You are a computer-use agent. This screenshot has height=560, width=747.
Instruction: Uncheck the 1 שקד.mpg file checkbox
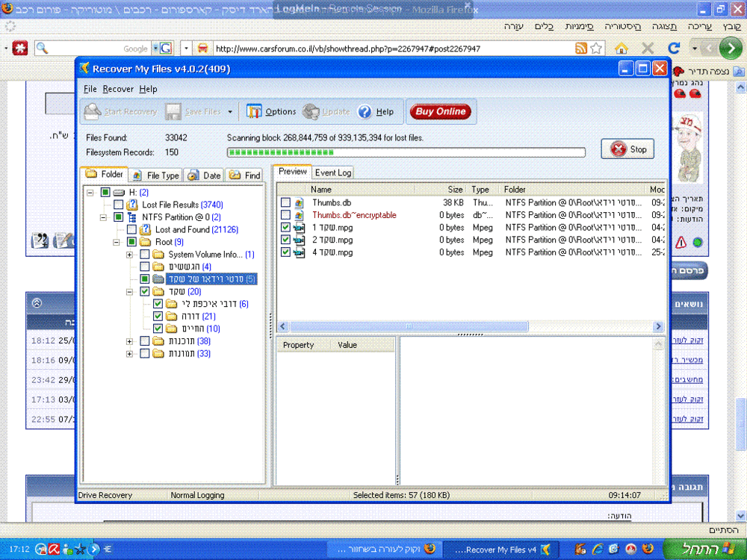[285, 228]
